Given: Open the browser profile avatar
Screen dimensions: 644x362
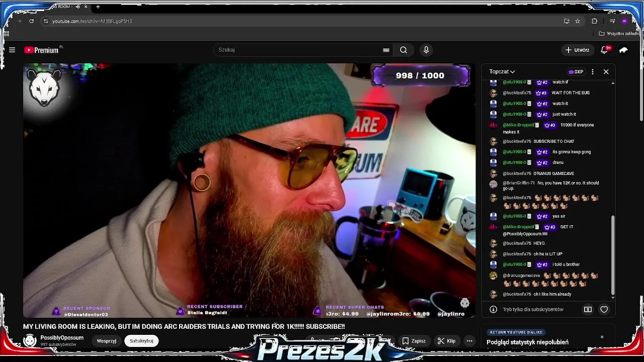Looking at the screenshot, I should coord(624,21).
